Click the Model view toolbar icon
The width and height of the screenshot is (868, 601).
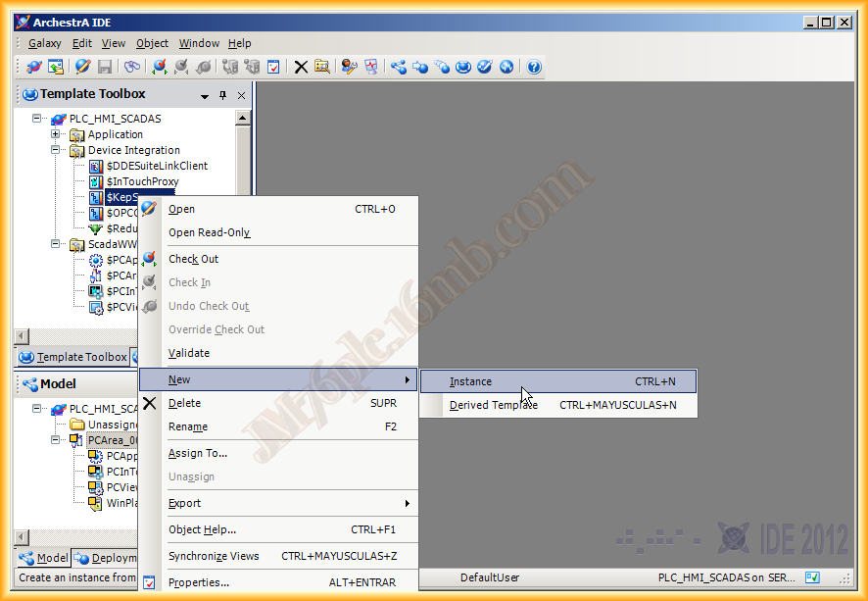pos(398,67)
